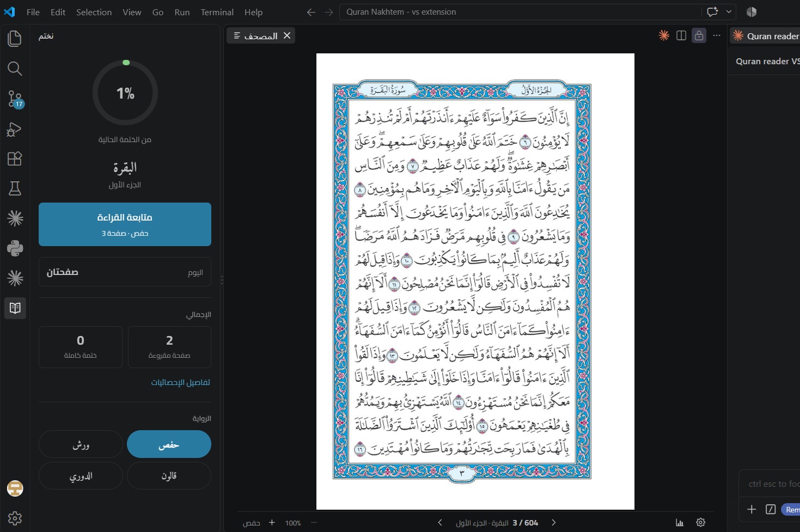This screenshot has height=532, width=800.
Task: Click the ختمة كاملة completed khatma card
Action: click(x=81, y=347)
